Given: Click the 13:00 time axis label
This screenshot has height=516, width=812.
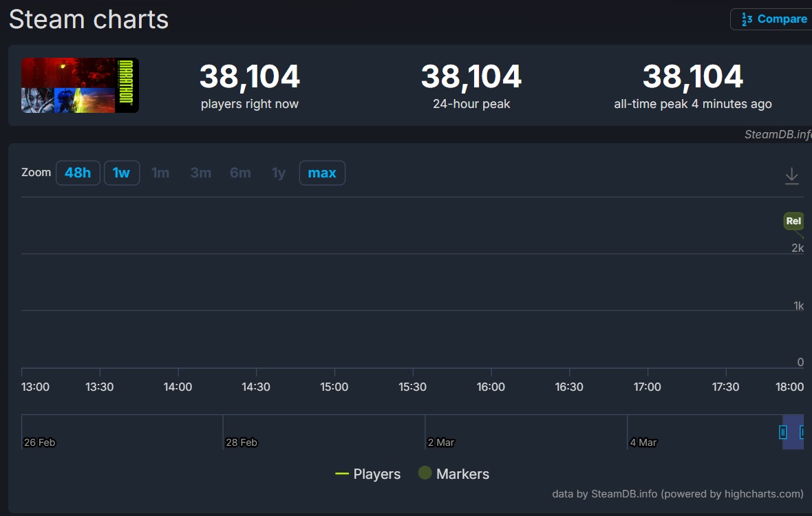Looking at the screenshot, I should point(35,387).
